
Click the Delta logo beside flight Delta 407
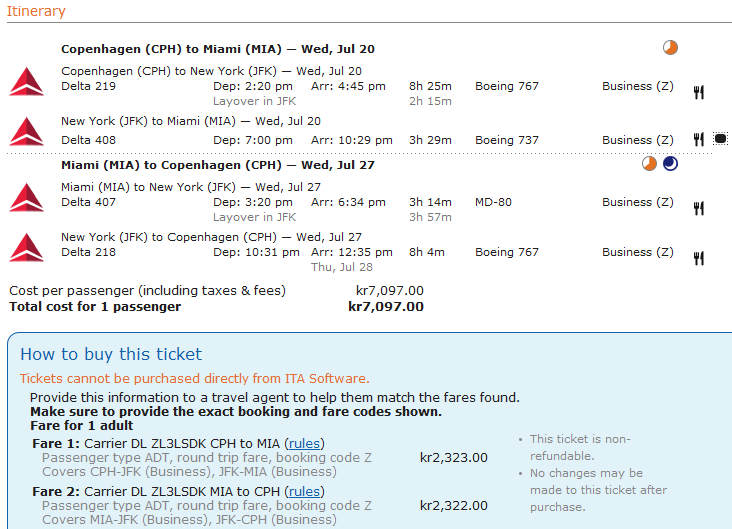point(26,196)
